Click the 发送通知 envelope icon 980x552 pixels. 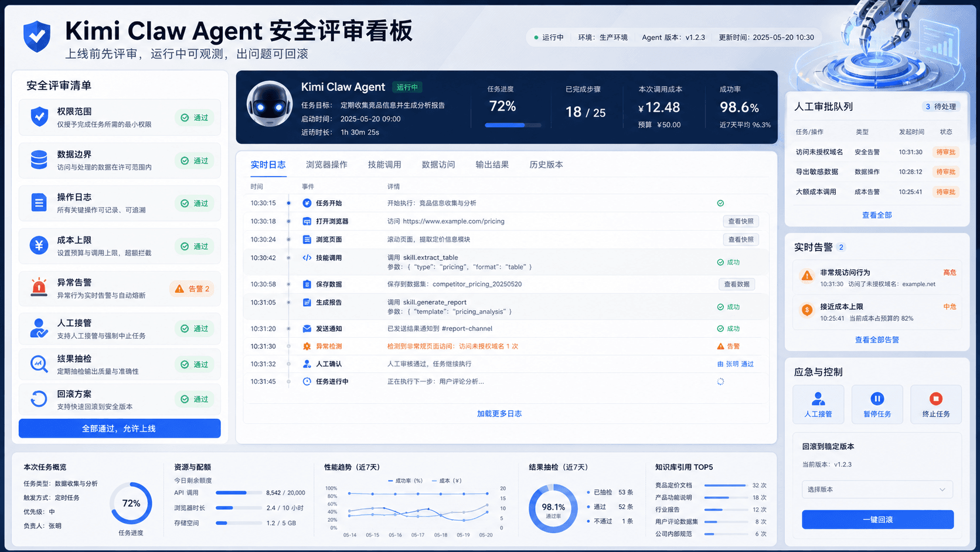[x=307, y=329]
